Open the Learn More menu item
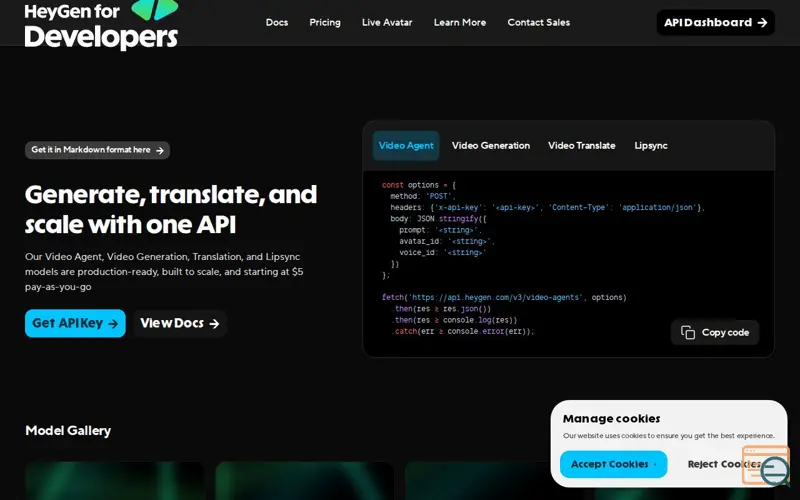 coord(460,22)
